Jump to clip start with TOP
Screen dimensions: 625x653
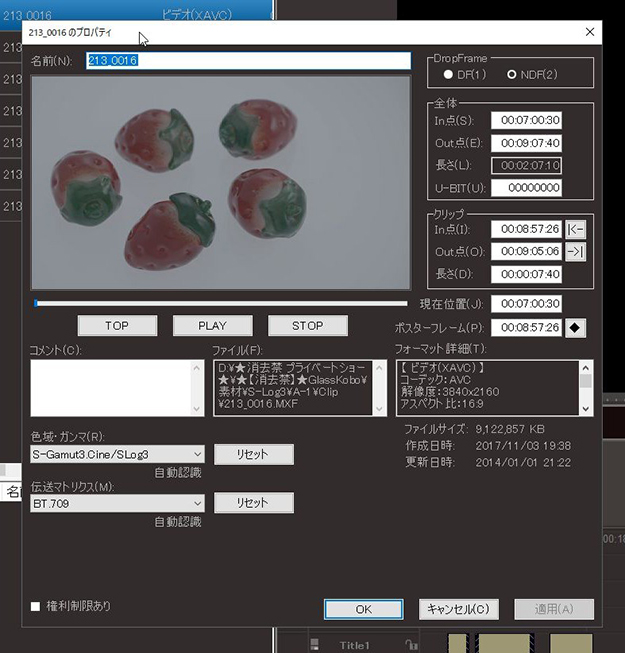[117, 326]
